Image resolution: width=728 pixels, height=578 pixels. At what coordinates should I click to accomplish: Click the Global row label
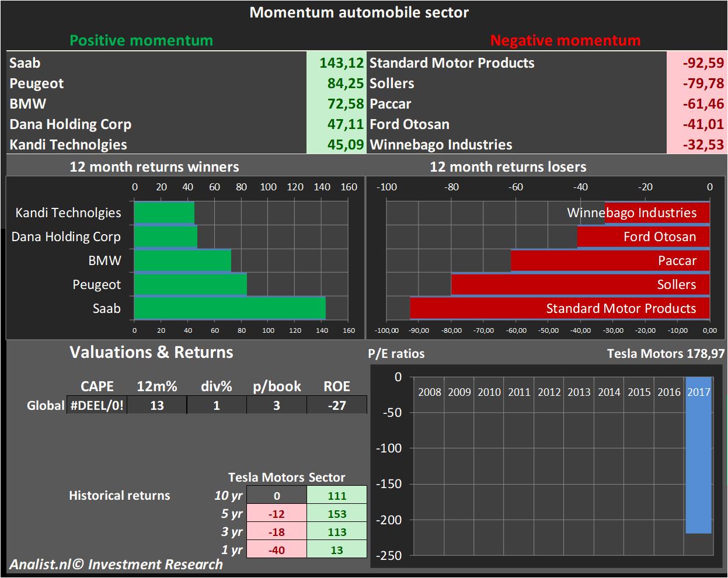pyautogui.click(x=46, y=405)
